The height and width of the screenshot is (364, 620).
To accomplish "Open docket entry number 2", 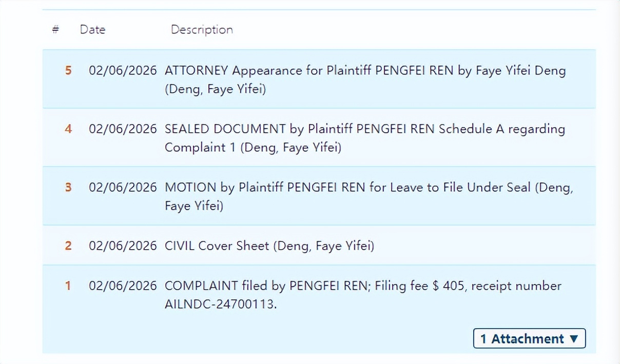I will (68, 246).
